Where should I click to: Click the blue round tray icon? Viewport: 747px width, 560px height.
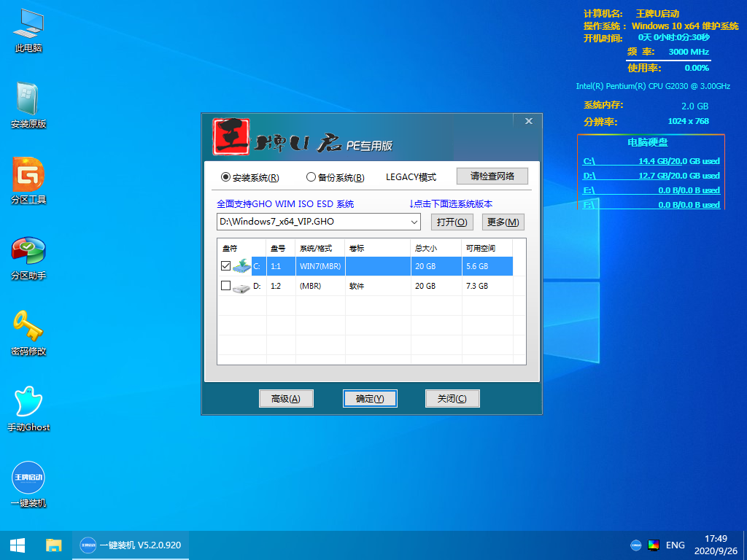click(x=635, y=545)
